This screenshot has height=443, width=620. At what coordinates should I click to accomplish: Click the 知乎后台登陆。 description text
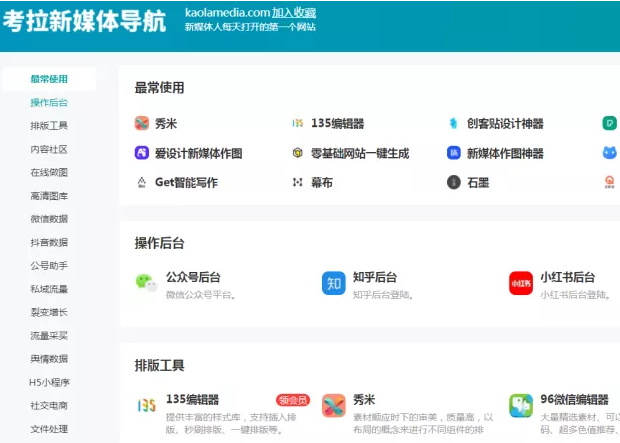pyautogui.click(x=383, y=295)
